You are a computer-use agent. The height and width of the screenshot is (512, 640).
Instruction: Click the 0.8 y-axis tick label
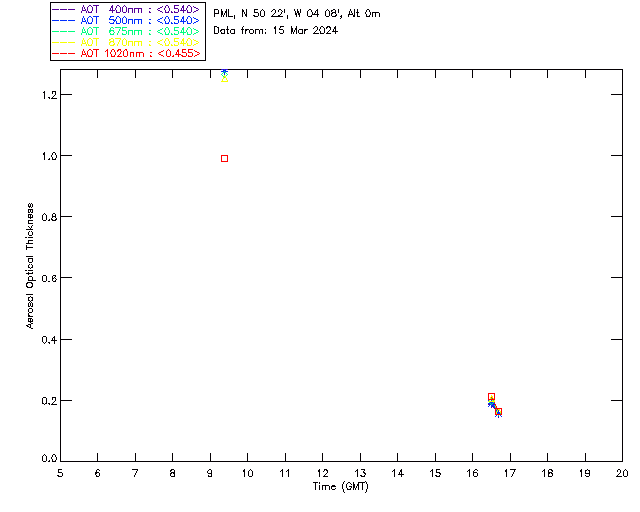click(49, 217)
